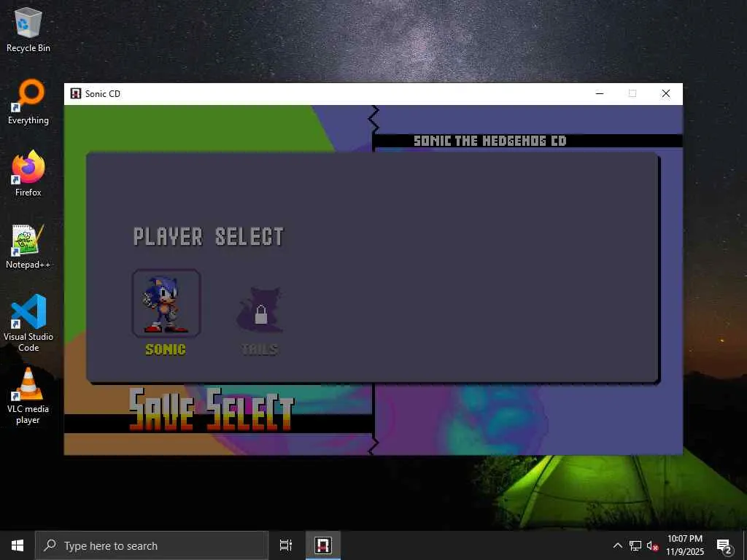Click the locked Tails character
Viewport: 747px width, 560px height.
[x=260, y=310]
